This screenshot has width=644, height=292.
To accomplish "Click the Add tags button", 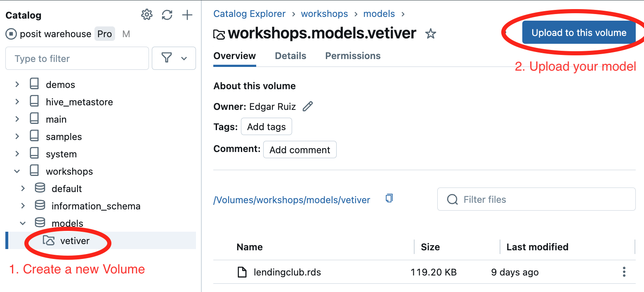I will point(266,127).
